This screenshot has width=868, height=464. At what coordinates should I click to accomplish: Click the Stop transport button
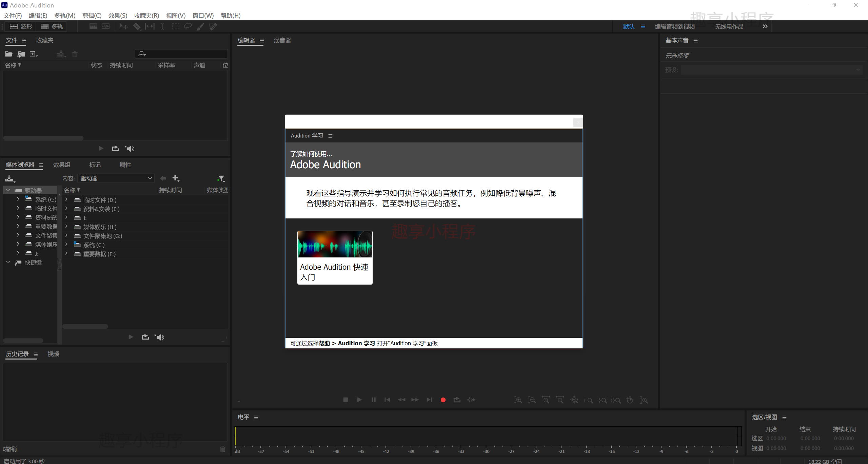[346, 400]
